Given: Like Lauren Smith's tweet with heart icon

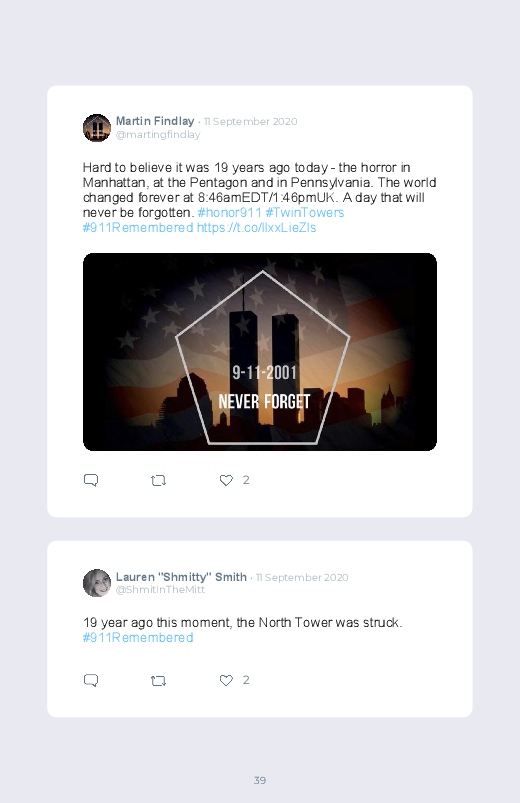Looking at the screenshot, I should 226,680.
